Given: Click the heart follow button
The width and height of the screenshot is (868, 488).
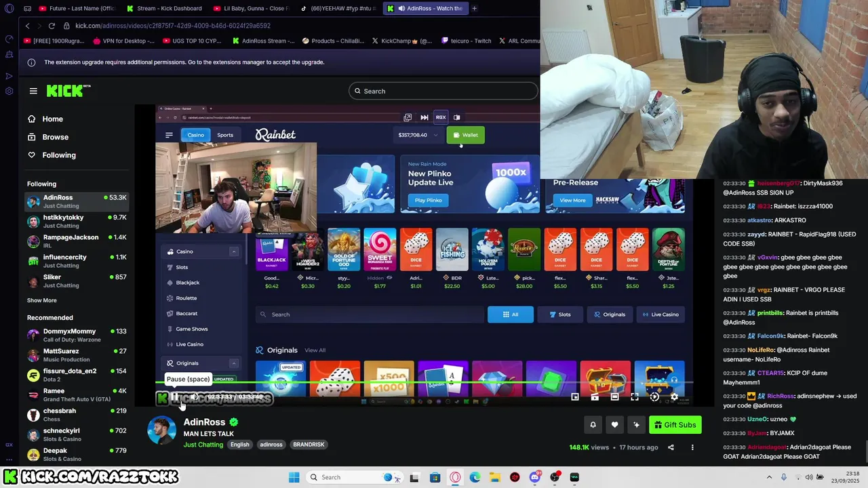Looking at the screenshot, I should 614,425.
